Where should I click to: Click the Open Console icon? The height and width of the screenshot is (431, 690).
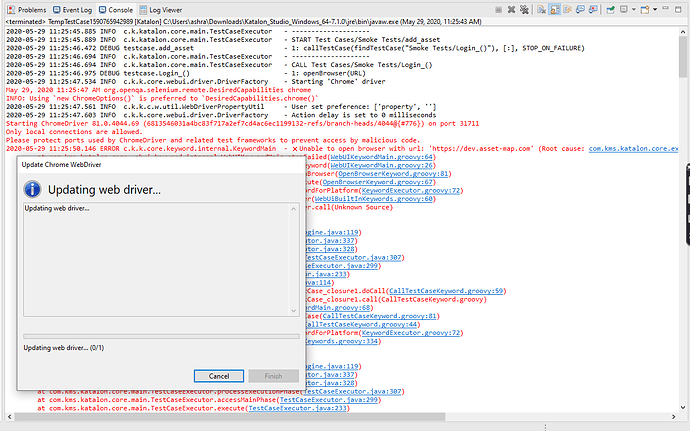[645, 10]
